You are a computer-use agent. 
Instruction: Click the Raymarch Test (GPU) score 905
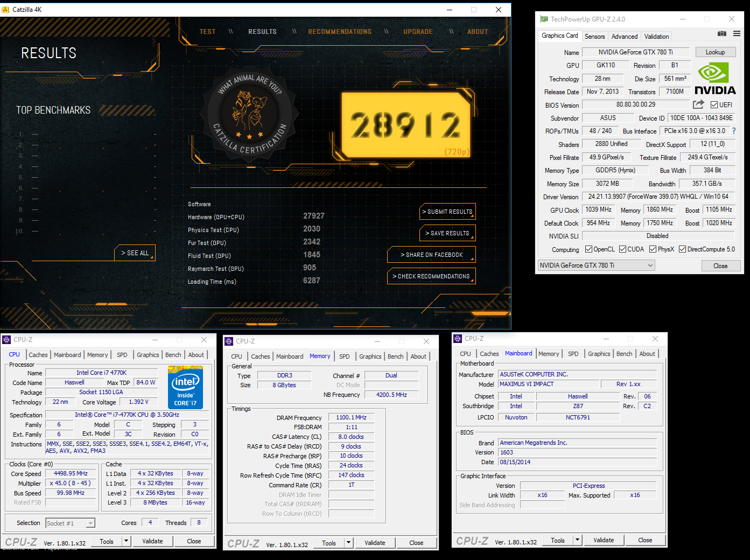310,268
